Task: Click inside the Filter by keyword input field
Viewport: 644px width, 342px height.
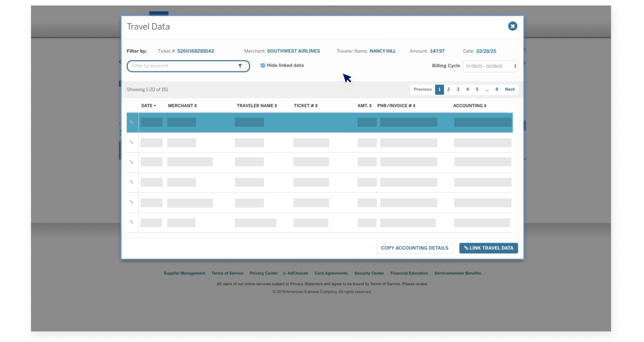Action: (182, 66)
